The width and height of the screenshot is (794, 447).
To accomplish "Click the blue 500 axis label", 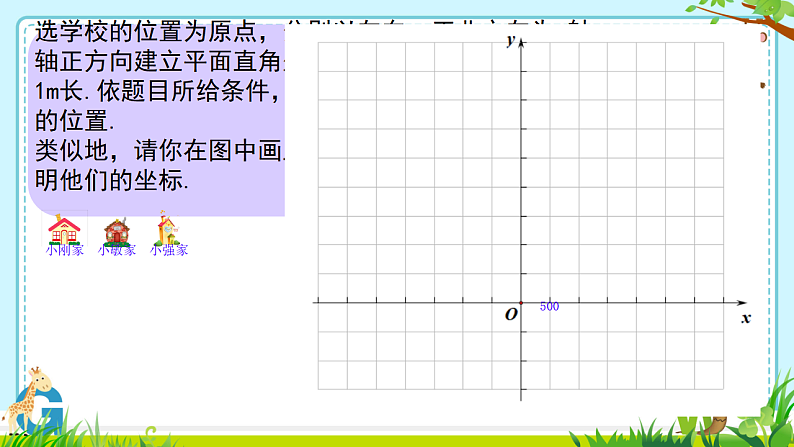I will 549,307.
